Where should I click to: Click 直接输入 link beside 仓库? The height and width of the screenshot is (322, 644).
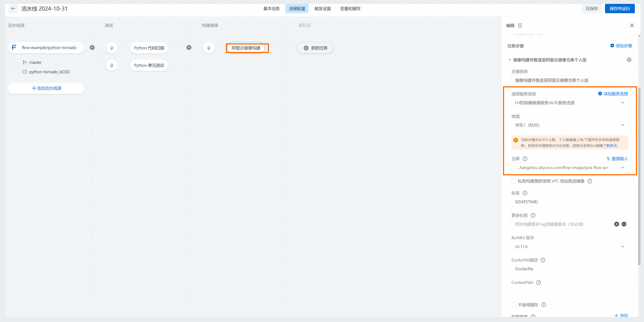(617, 158)
